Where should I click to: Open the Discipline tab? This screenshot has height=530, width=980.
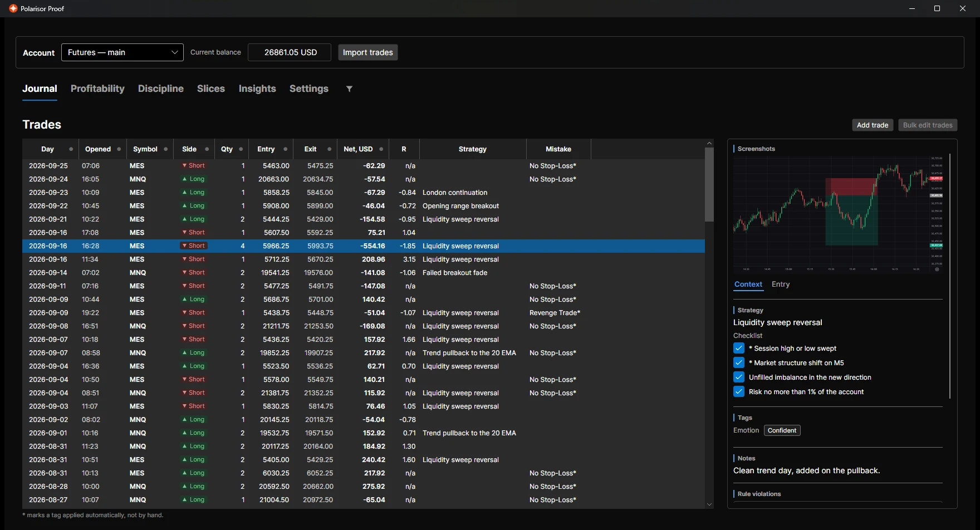point(161,89)
